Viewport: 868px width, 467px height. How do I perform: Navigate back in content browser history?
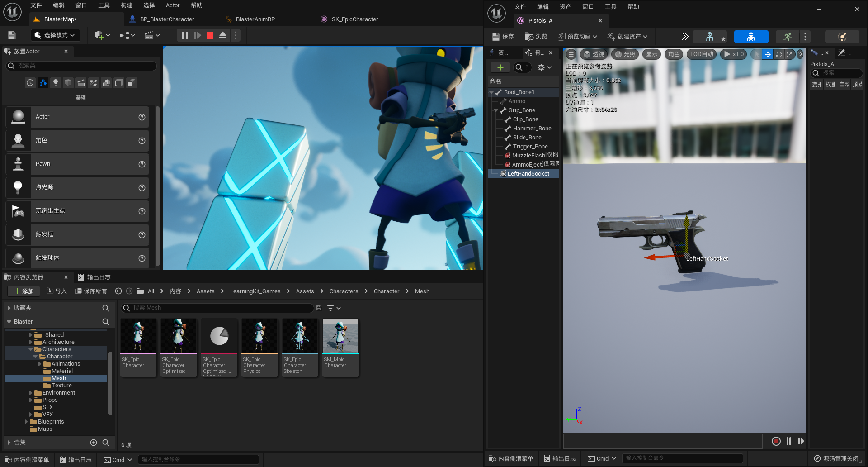coord(118,291)
